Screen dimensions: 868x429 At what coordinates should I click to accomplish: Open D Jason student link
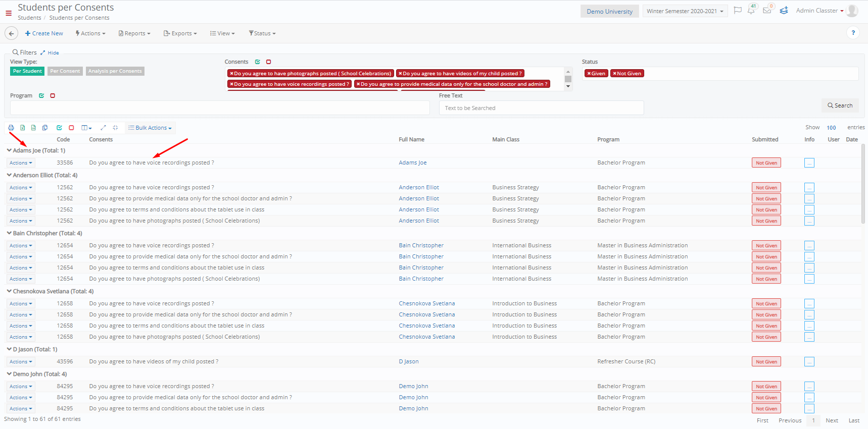409,361
